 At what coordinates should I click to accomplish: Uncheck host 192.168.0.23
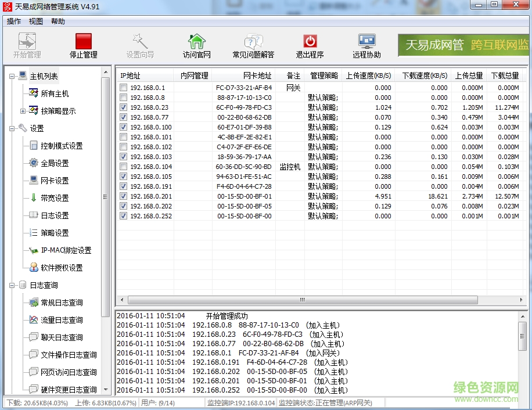(x=124, y=107)
